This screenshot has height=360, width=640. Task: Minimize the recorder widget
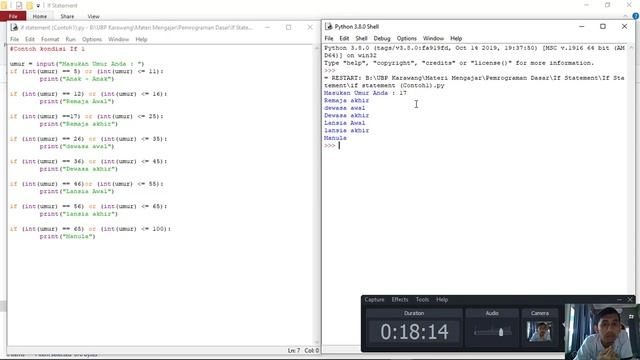tap(620, 300)
